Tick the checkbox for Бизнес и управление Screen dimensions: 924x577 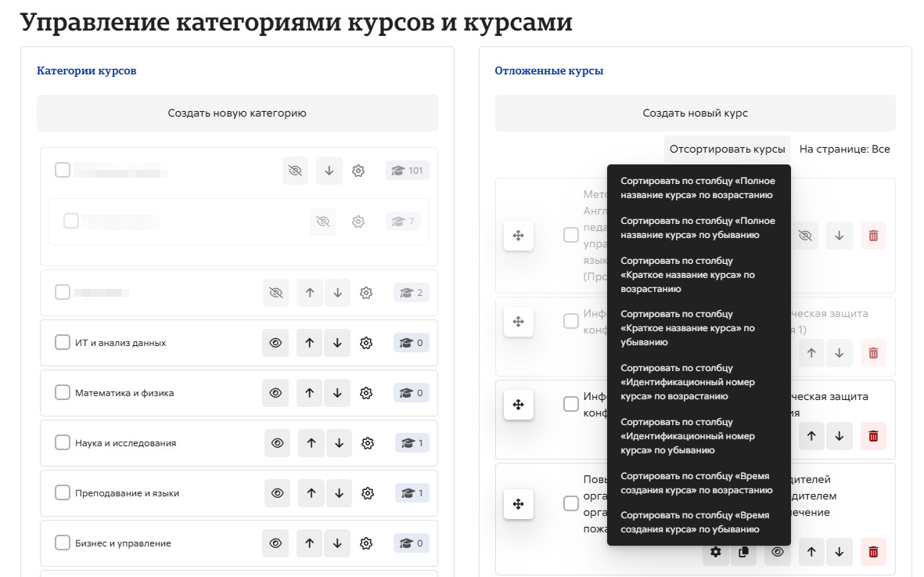pyautogui.click(x=63, y=543)
